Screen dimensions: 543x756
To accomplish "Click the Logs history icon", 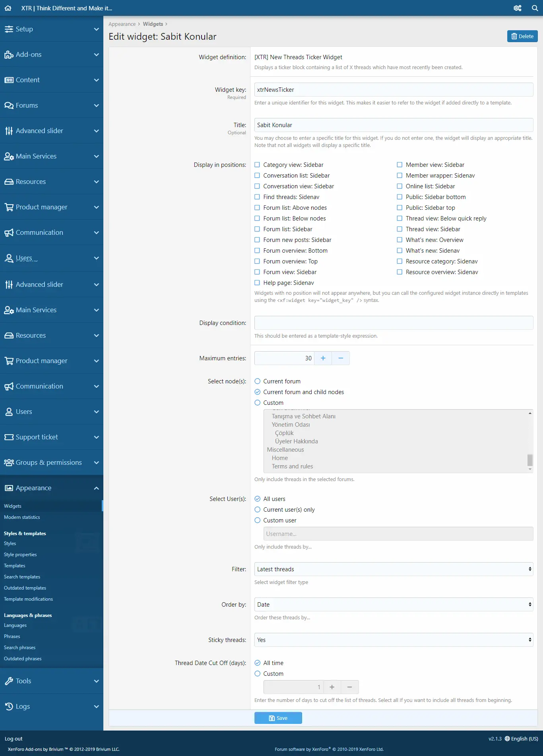I will pos(9,707).
